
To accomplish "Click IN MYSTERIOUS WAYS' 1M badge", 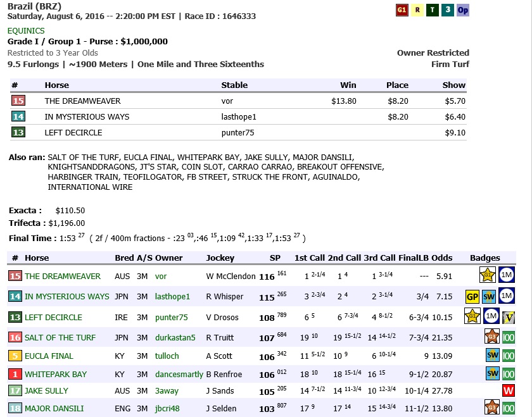I will [507, 296].
